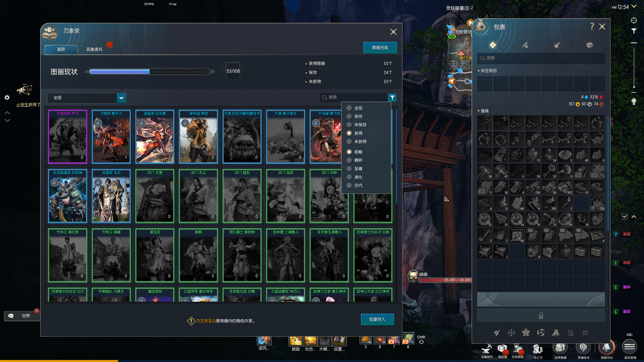Viewport: 644px width, 362px height.
Task: Click the 图画合成 button
Action: (x=380, y=48)
